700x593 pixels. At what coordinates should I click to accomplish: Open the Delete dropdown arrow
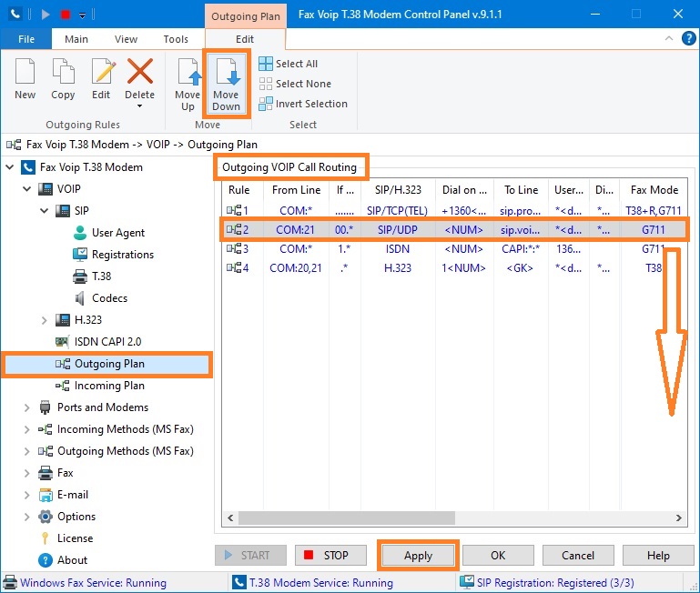point(140,106)
